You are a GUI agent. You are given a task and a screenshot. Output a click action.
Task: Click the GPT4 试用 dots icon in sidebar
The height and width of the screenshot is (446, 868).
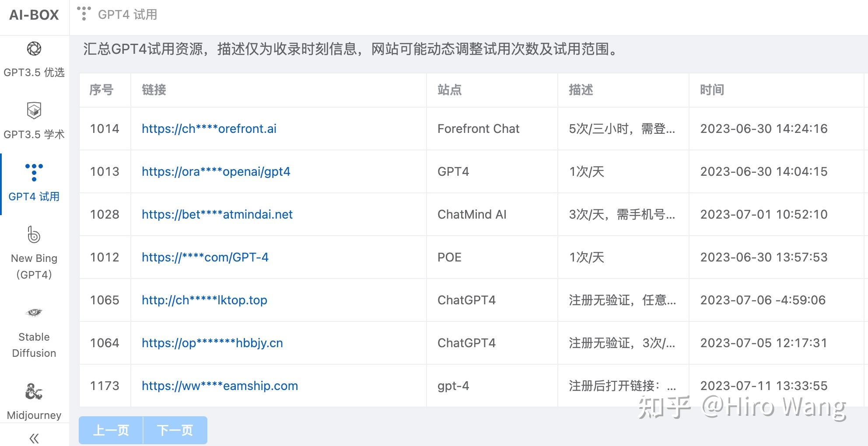tap(34, 172)
